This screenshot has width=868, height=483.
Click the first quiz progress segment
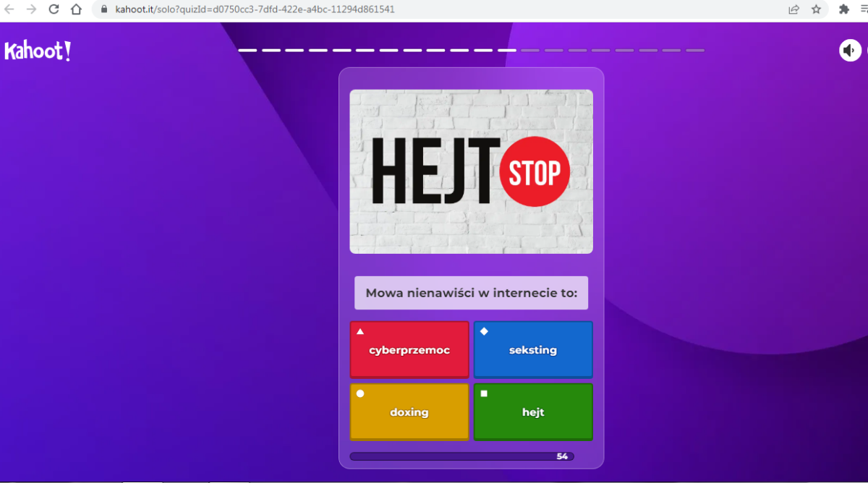tap(247, 51)
